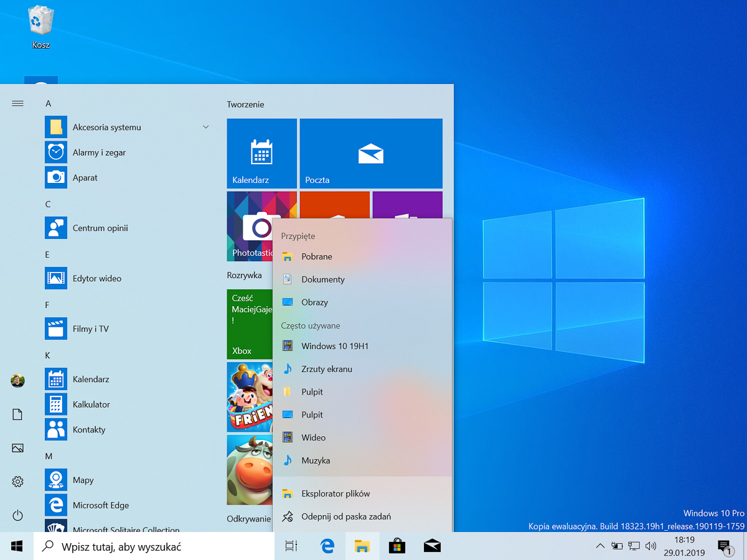
Task: Open Filmy i TV app
Action: point(128,329)
